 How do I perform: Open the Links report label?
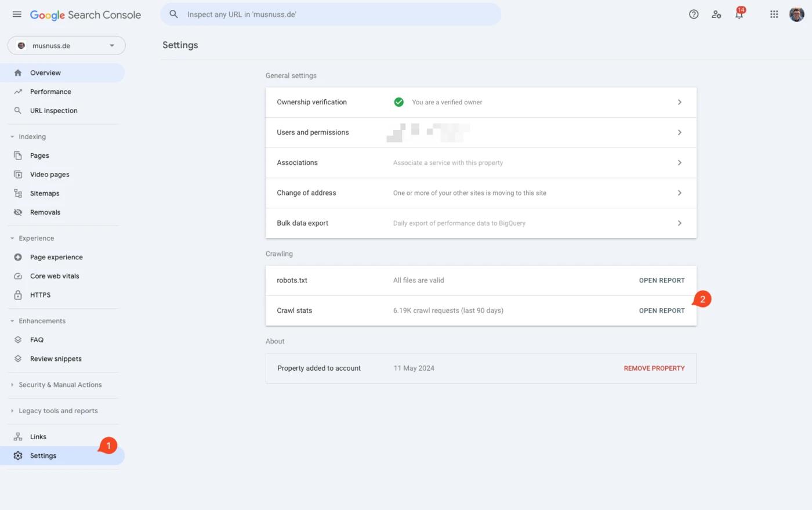38,437
